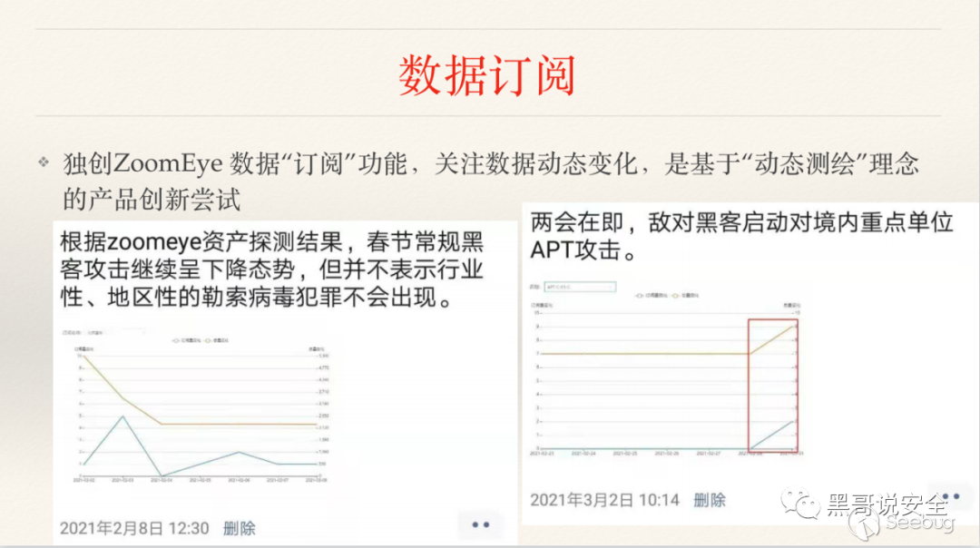Click the 2021-02-04 zero point on the left chart blue line

(162, 475)
